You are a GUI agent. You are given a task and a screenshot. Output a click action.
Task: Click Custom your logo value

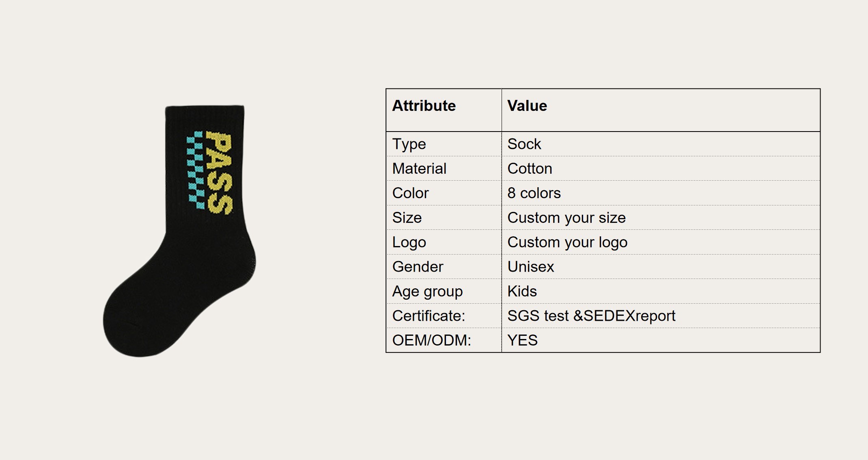pyautogui.click(x=567, y=242)
